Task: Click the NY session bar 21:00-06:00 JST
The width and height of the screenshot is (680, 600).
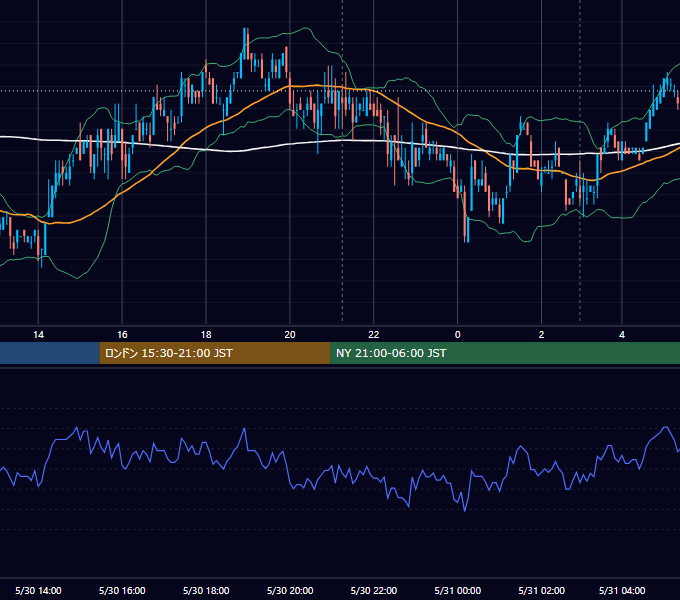Action: (505, 353)
